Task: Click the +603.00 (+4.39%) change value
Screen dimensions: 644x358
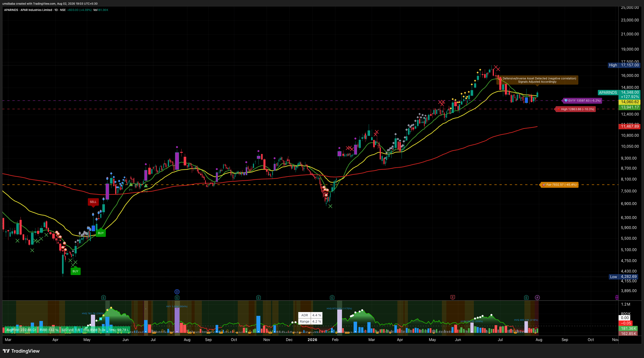Action: click(79, 10)
